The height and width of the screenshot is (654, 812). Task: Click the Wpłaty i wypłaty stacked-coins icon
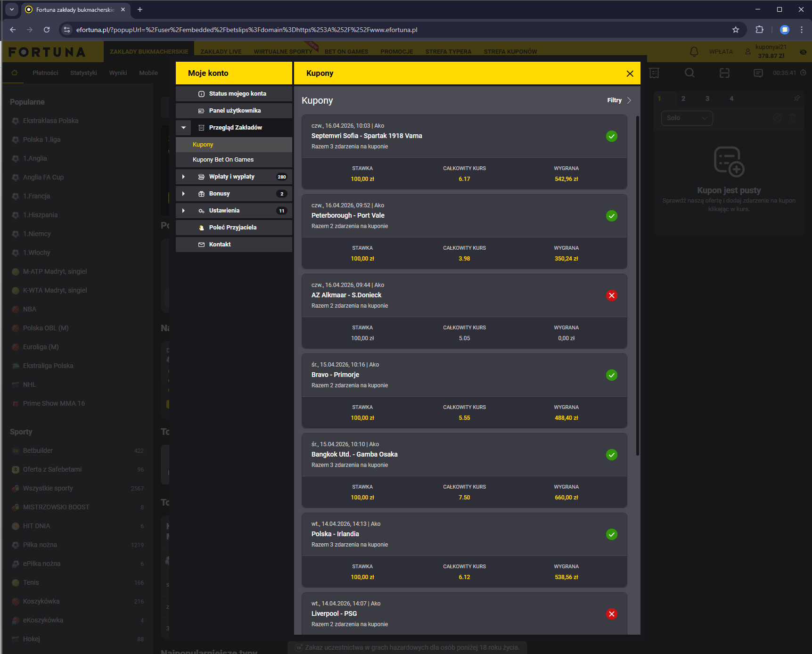pyautogui.click(x=201, y=177)
